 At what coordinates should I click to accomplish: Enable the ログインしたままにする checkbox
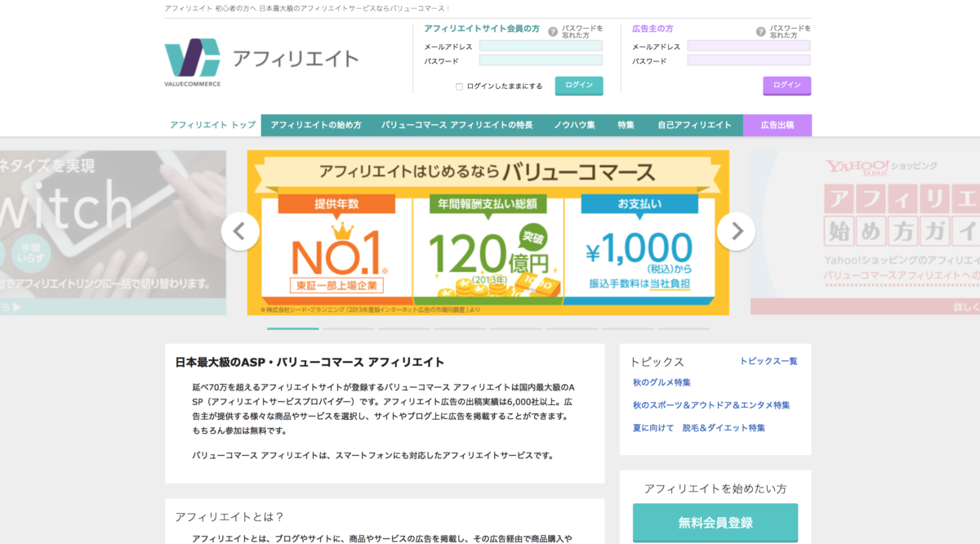tap(459, 87)
